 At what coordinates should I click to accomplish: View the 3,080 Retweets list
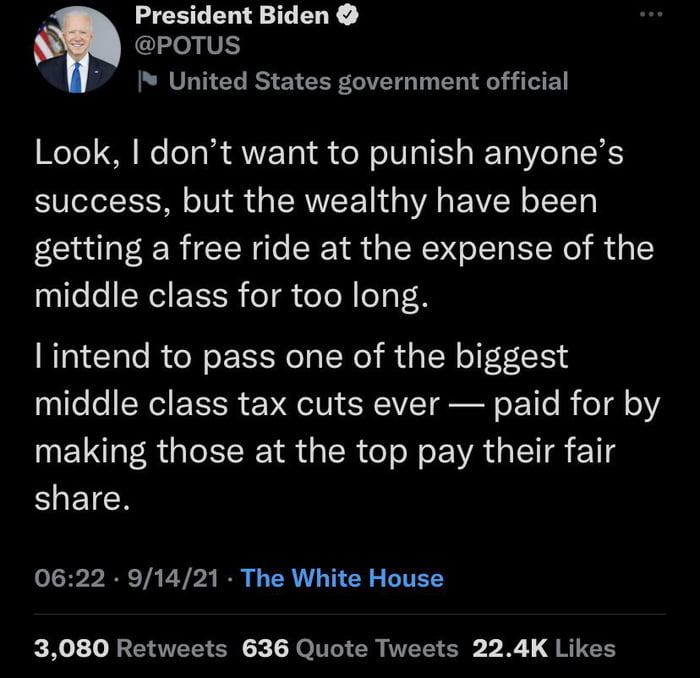click(131, 648)
